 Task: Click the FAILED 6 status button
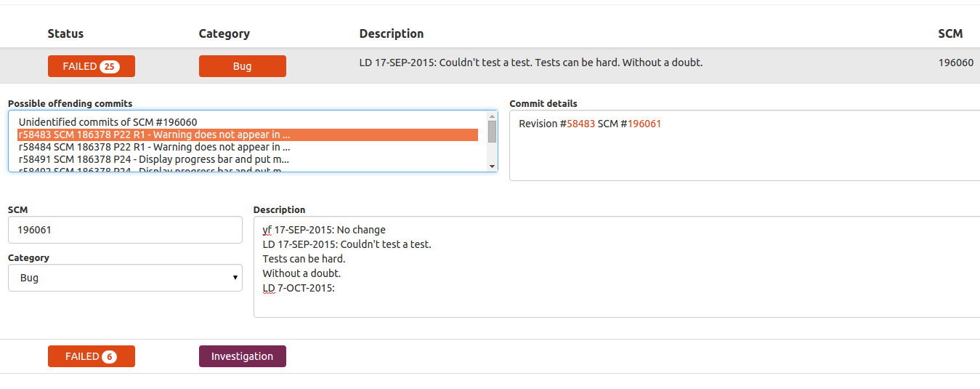(x=81, y=356)
